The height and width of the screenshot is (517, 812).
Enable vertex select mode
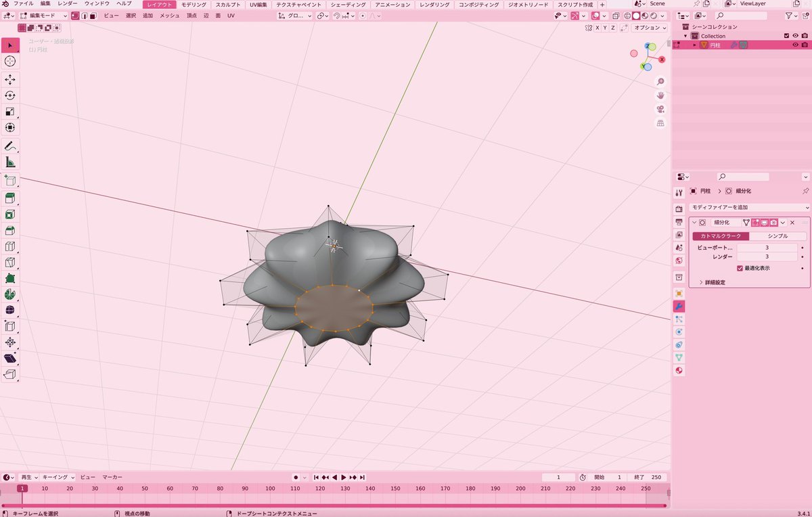pos(74,16)
